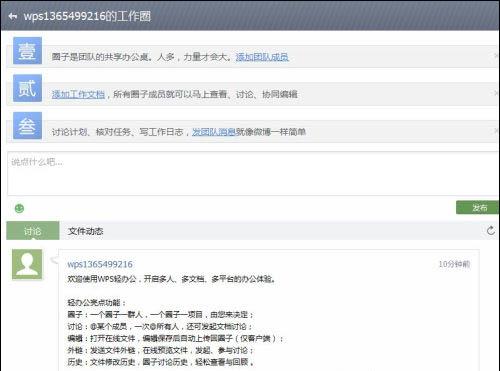Click the line starting with 讨论：
This screenshot has width=500, height=371.
(x=160, y=326)
